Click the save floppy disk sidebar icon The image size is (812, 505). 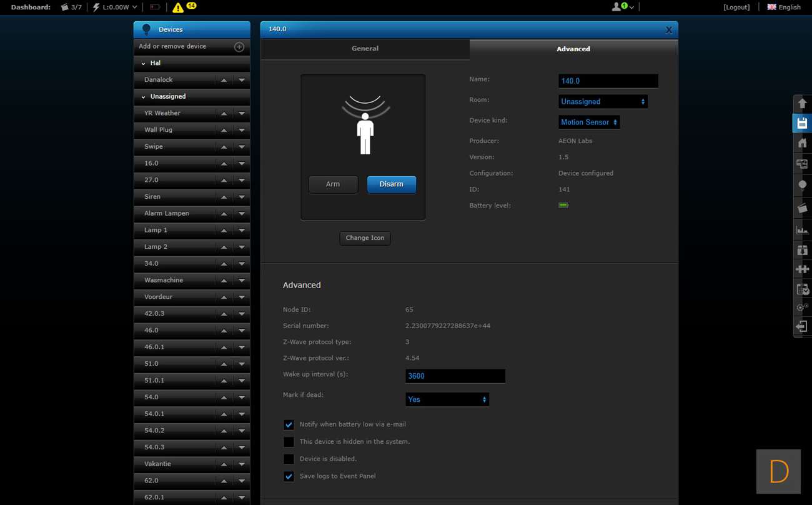[802, 123]
